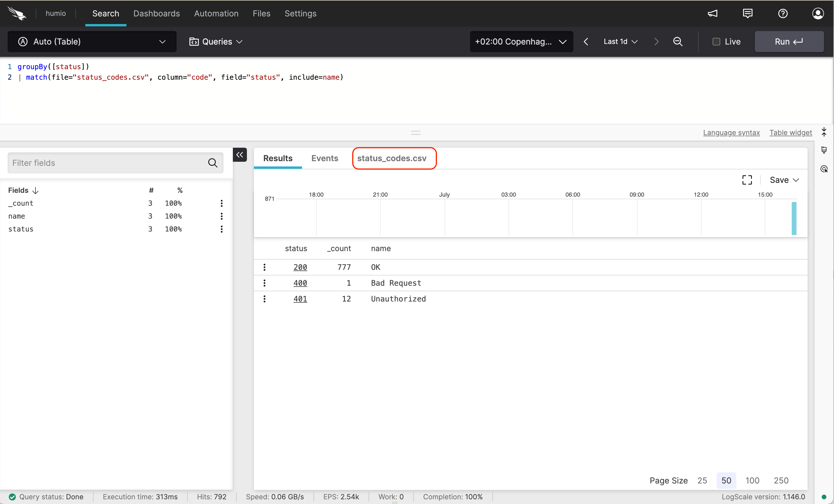Open the announcements megaphone icon
The width and height of the screenshot is (834, 504).
point(713,13)
